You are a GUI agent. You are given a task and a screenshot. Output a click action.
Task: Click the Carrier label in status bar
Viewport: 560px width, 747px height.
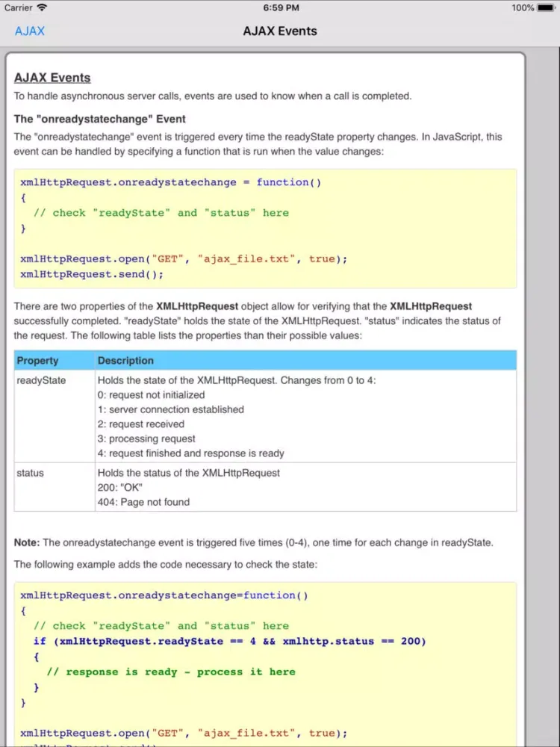(18, 7)
